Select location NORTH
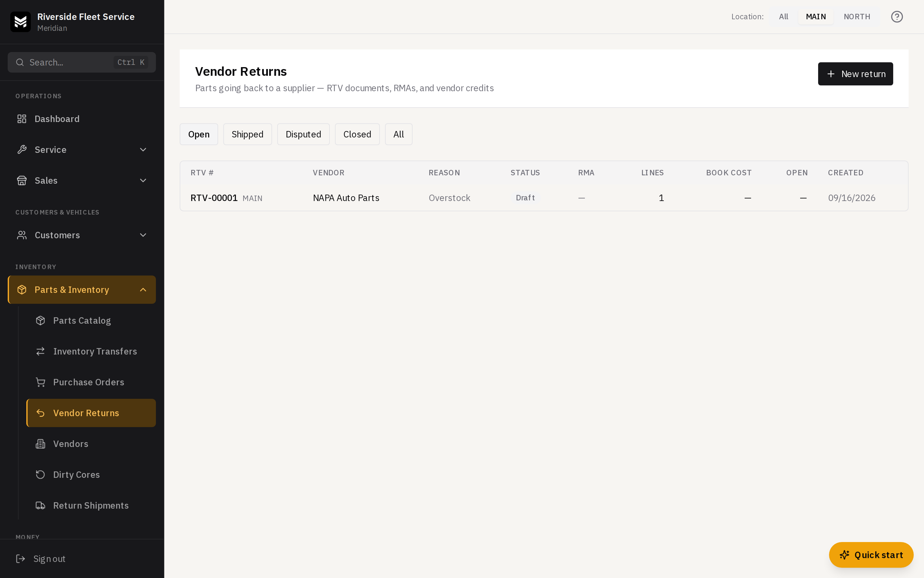The height and width of the screenshot is (578, 924). [857, 17]
